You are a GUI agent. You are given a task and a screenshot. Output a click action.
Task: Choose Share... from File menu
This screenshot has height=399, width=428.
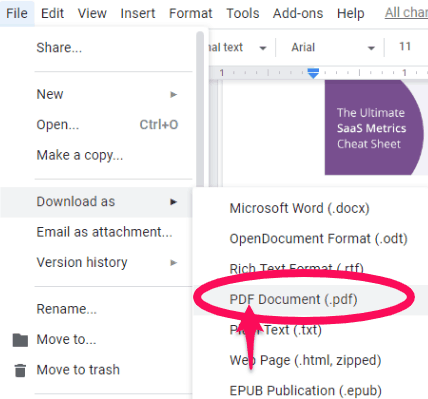(97, 48)
